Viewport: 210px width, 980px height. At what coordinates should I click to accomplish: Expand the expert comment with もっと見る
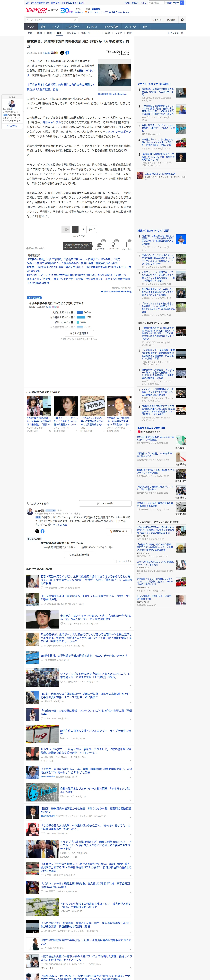click(61, 525)
